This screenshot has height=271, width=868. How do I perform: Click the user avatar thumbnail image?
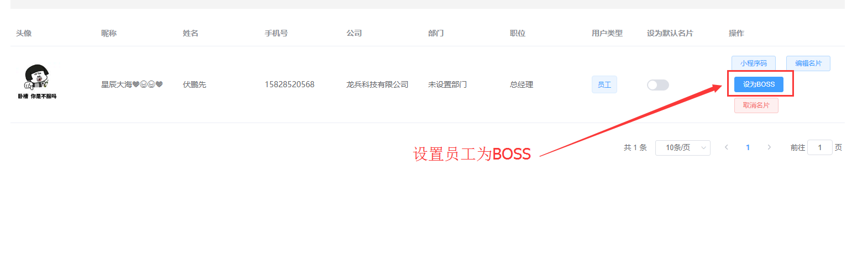[37, 82]
